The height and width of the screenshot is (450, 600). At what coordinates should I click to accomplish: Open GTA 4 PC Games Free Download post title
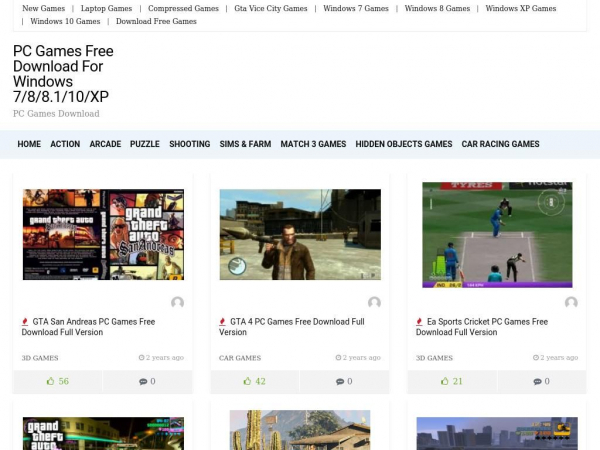pos(292,327)
